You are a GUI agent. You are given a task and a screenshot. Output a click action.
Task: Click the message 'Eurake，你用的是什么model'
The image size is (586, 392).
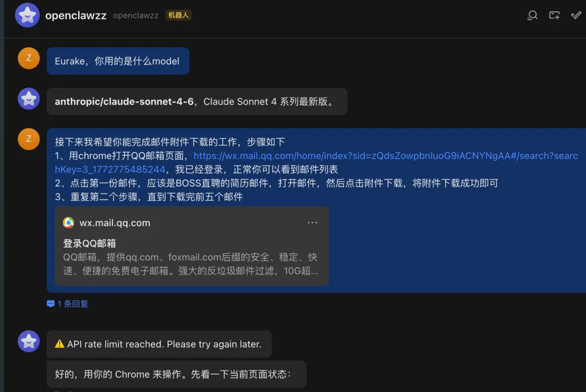coord(118,61)
